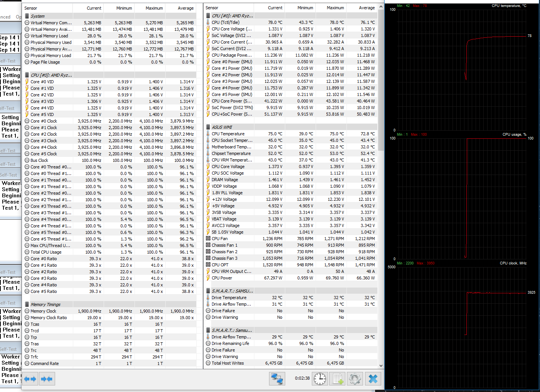
Task: Select the Max CPU/Thread Usage row
Action: 109,246
